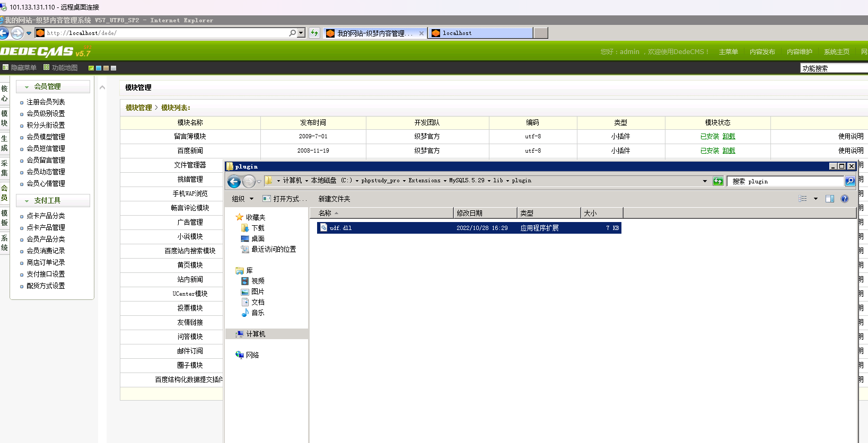Click the IE compatibility refresh icon
This screenshot has width=868, height=443.
[x=314, y=33]
